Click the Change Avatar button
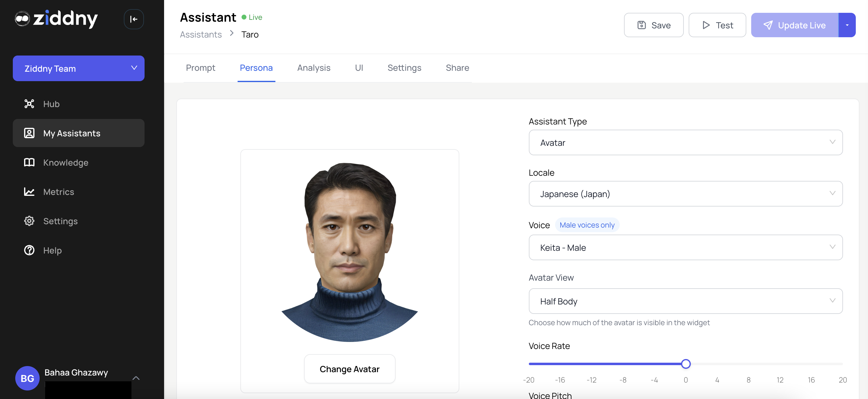Viewport: 868px width, 399px height. [x=350, y=369]
